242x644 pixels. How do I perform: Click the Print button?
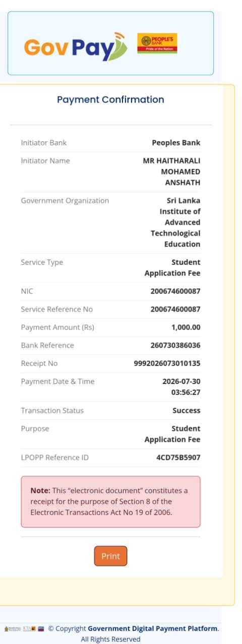110,556
